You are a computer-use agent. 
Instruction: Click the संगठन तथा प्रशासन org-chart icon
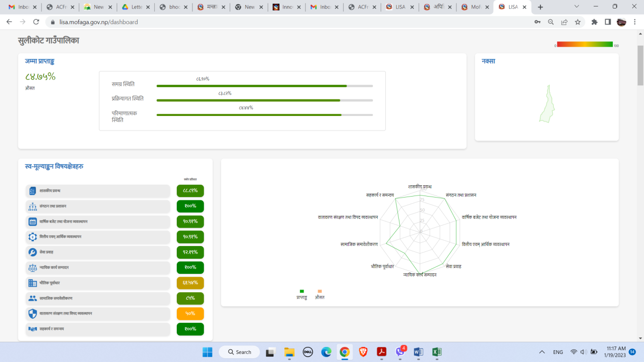[33, 206]
